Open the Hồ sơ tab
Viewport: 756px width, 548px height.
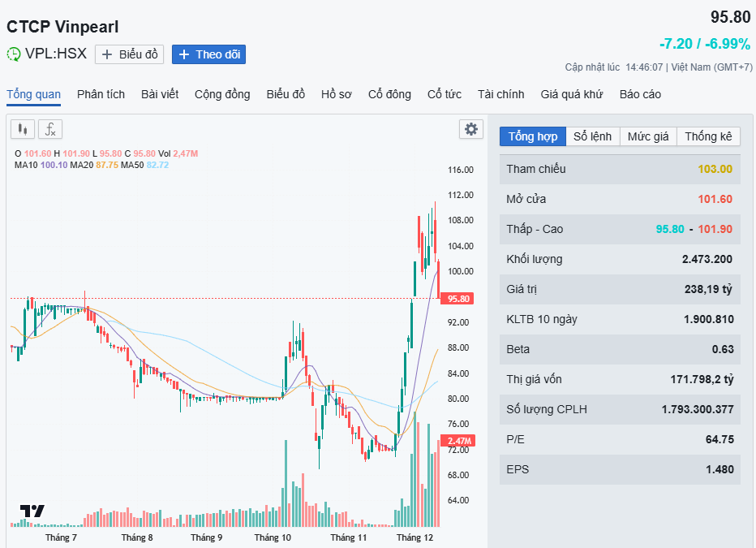336,94
